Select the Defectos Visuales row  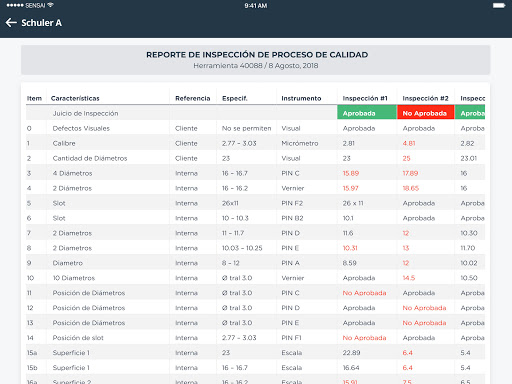coord(255,128)
